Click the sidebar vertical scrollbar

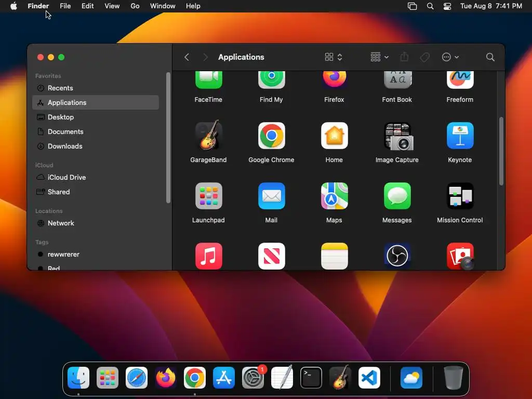(168, 138)
